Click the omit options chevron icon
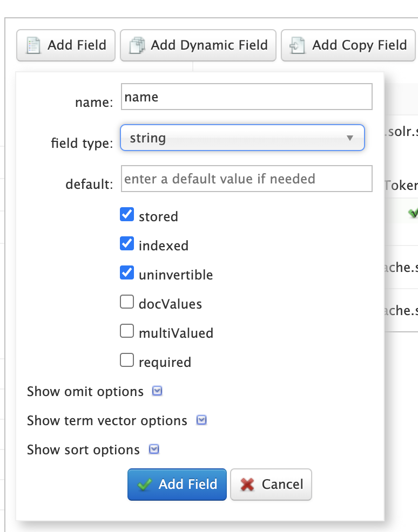Viewport: 418px width, 532px height. [x=157, y=391]
